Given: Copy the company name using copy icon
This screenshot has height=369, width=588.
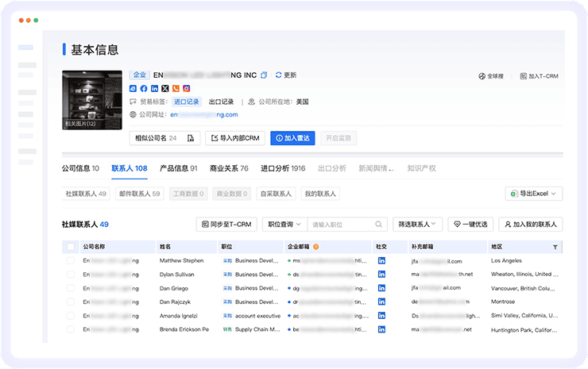Looking at the screenshot, I should [x=264, y=75].
